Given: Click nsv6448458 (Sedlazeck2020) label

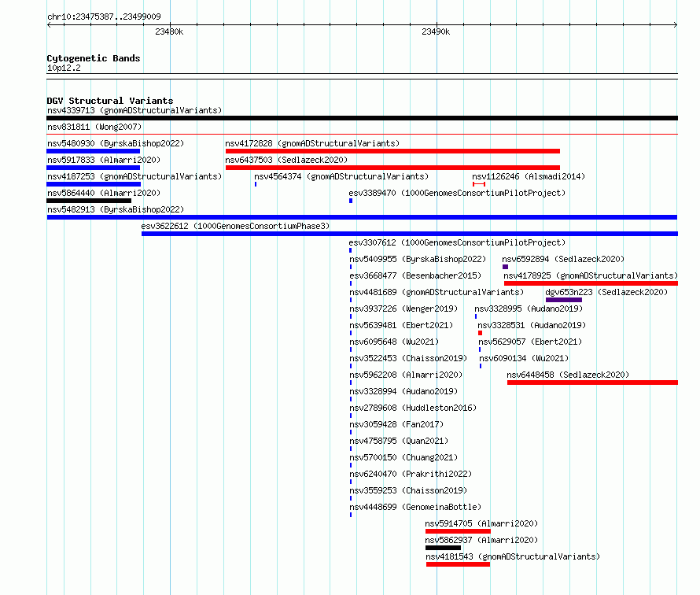Looking at the screenshot, I should tap(568, 375).
